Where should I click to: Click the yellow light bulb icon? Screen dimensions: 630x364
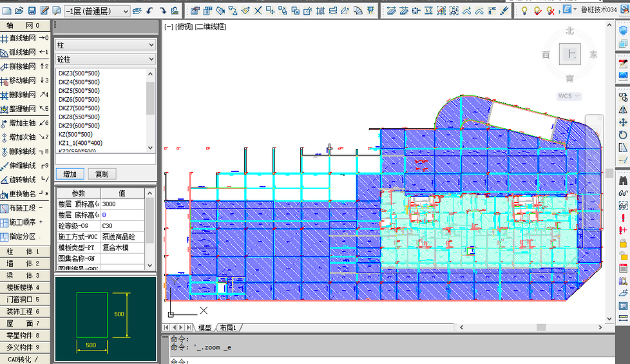point(524,11)
